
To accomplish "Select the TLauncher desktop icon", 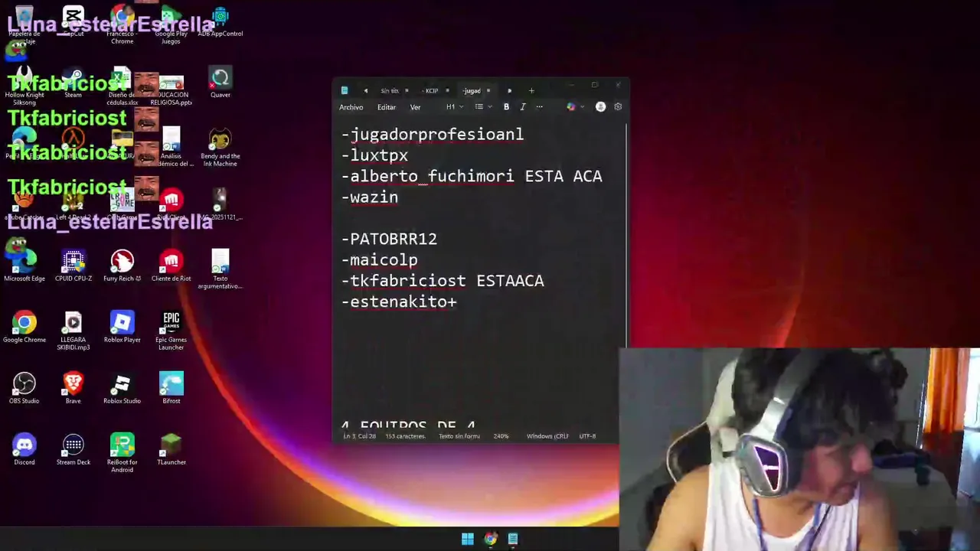I will coord(171,450).
